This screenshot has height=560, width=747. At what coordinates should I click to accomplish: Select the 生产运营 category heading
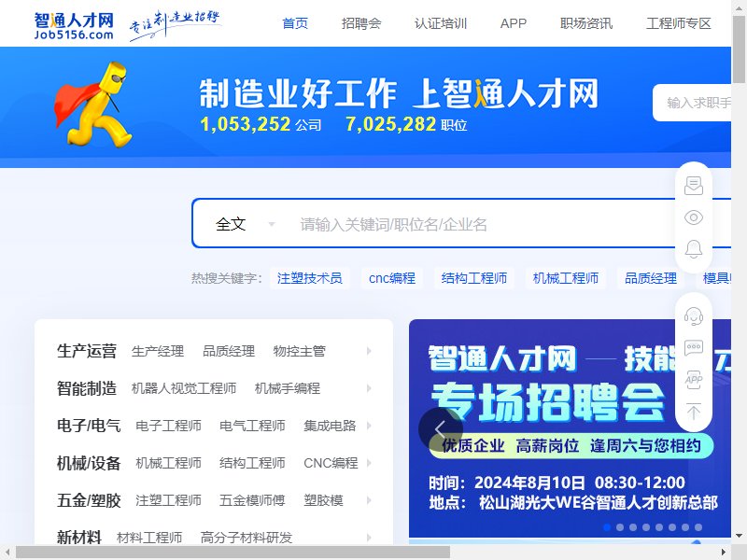click(x=87, y=352)
